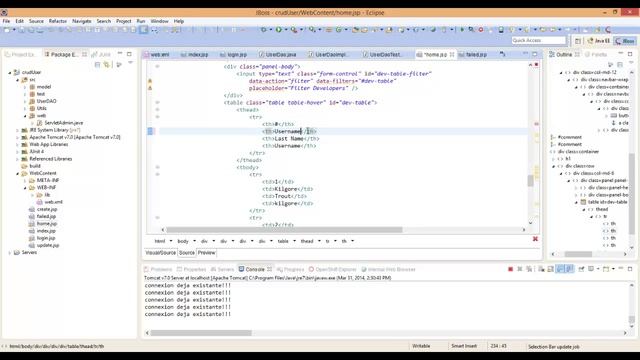640x360 pixels.
Task: Close the Console view tab
Action: pos(269,269)
